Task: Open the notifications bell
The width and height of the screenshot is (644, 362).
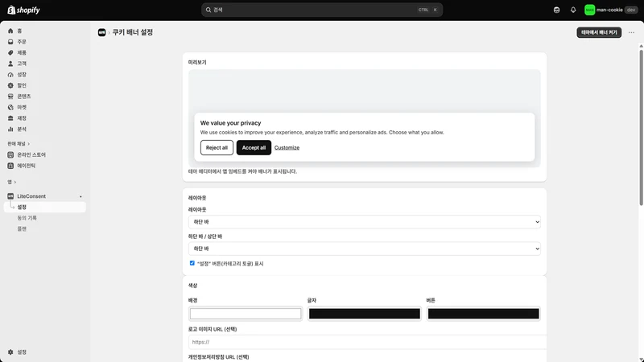Action: coord(573,10)
